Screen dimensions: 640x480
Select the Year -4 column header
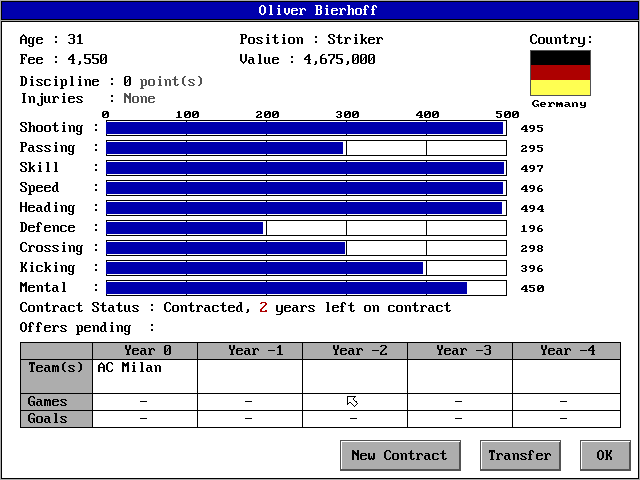coord(565,351)
